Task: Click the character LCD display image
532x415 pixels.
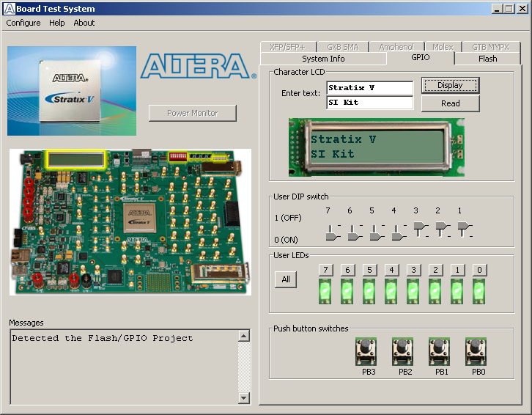Action: point(376,147)
